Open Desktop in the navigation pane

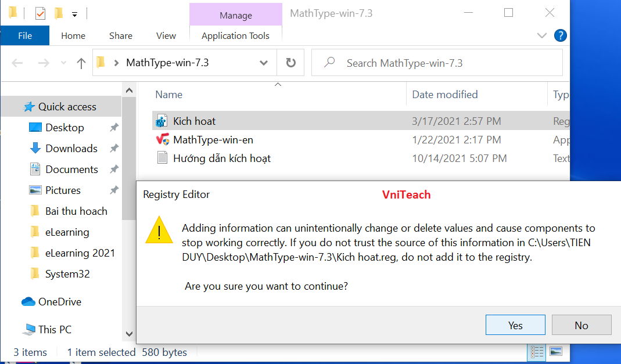[x=64, y=127]
